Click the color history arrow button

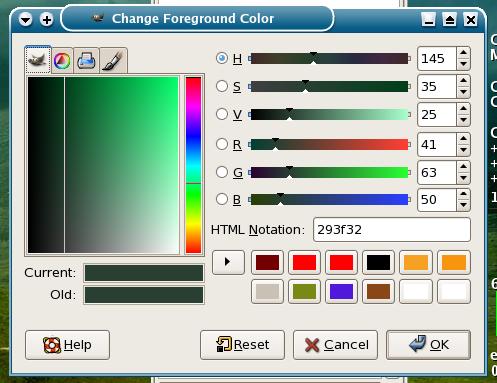click(x=228, y=262)
